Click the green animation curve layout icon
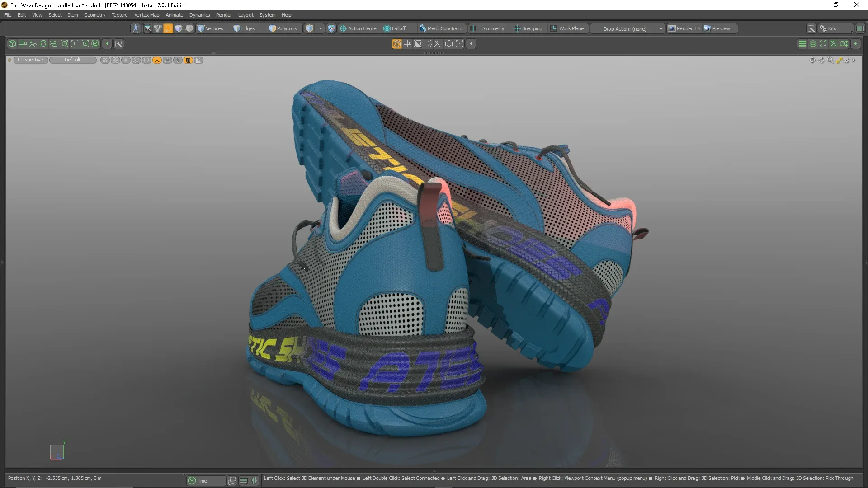 click(x=33, y=44)
